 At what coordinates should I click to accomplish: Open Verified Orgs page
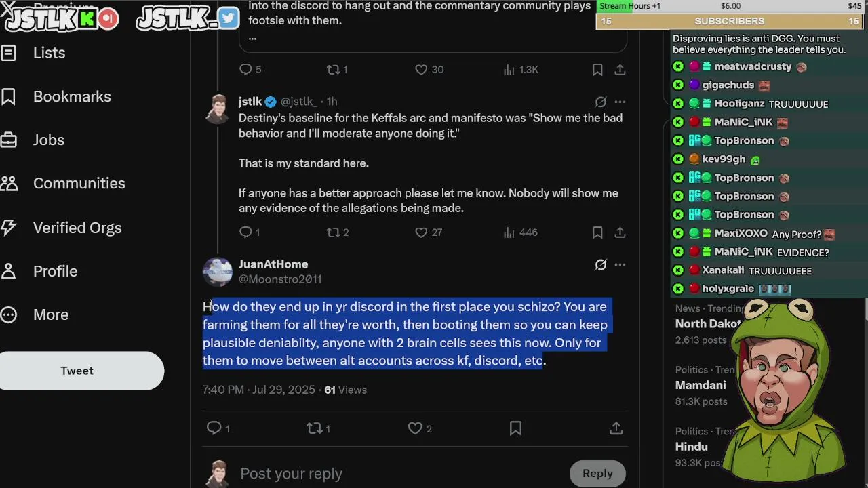62,228
